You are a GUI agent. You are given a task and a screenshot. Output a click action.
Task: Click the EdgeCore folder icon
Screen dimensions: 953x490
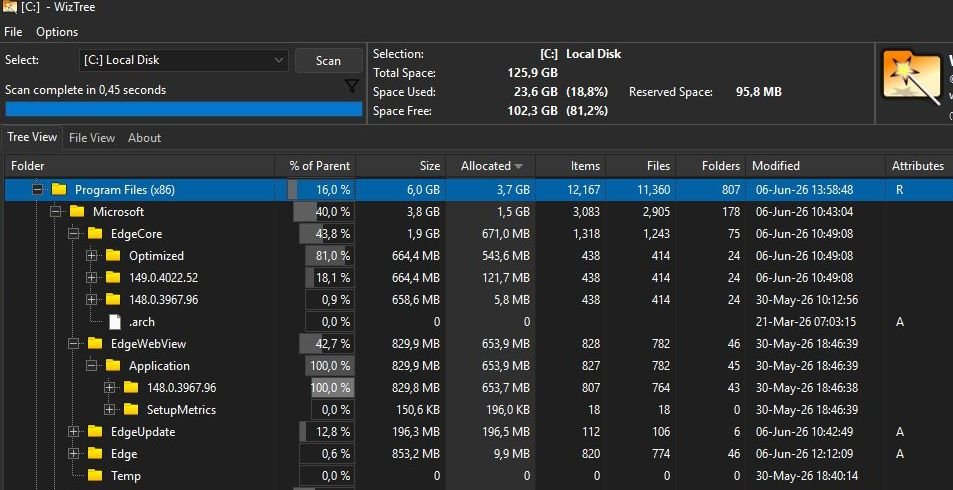click(95, 233)
